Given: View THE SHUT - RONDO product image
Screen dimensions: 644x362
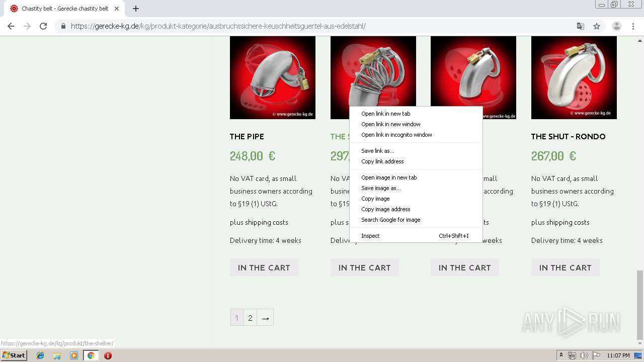Looking at the screenshot, I should click(574, 77).
